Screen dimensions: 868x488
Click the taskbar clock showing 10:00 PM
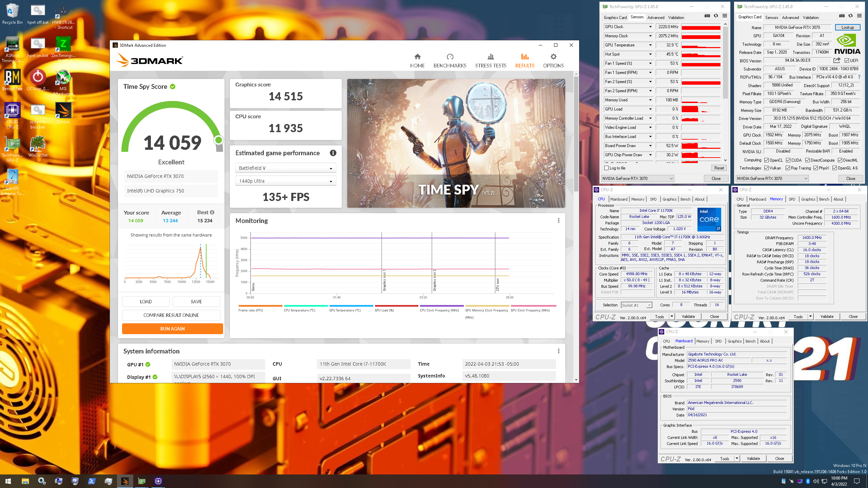[839, 481]
